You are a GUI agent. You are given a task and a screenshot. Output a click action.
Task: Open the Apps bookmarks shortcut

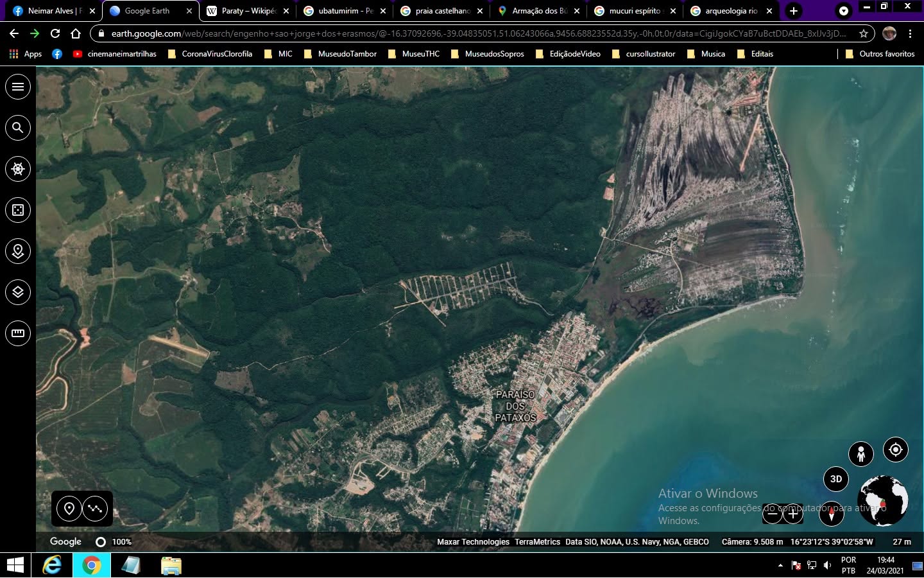tap(26, 54)
